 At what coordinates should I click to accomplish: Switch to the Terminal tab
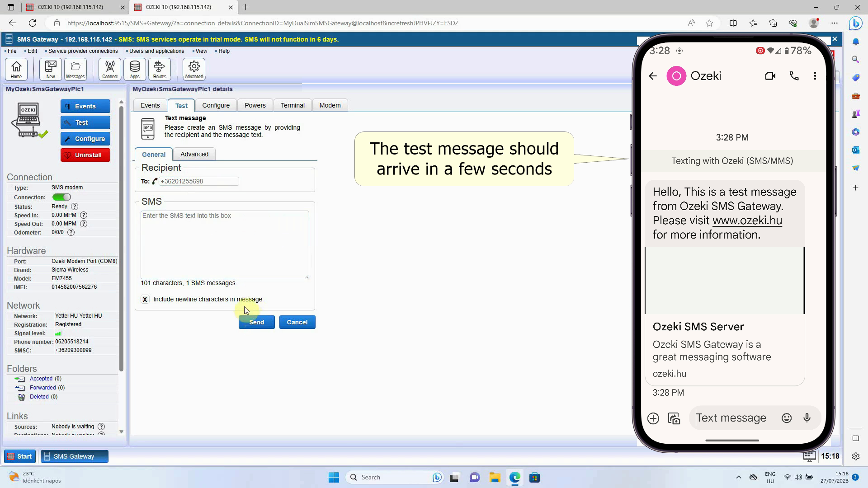click(x=292, y=105)
